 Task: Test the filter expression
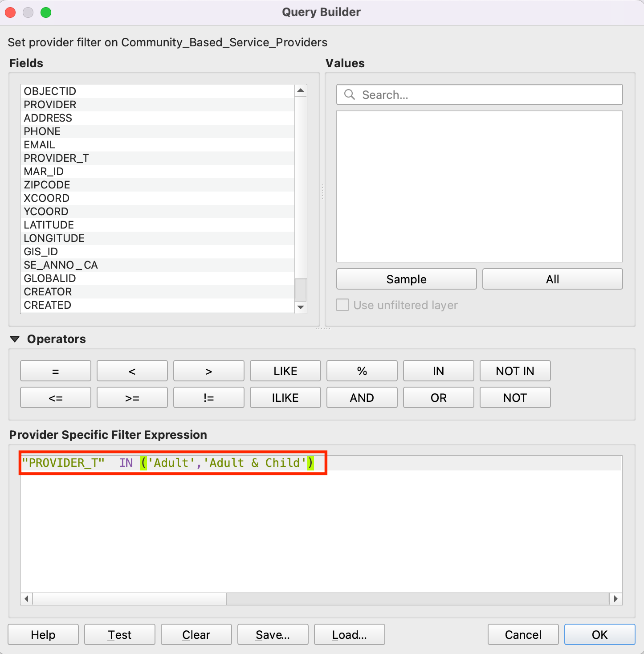pyautogui.click(x=119, y=635)
